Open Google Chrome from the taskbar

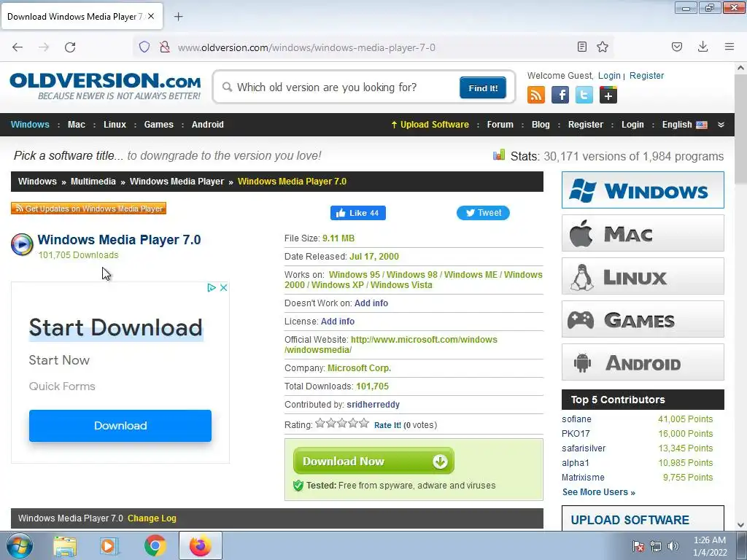155,545
